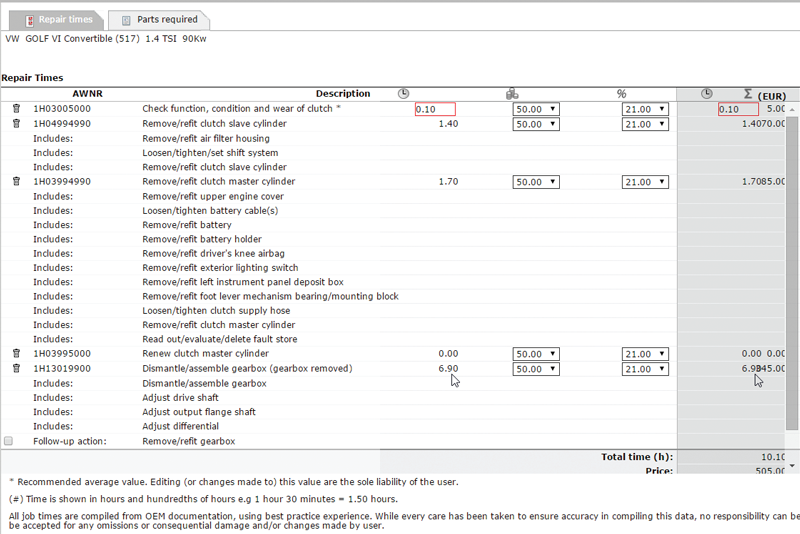The image size is (800, 534).
Task: Open rate dropdown for Remove/refit master cylinder row
Action: [536, 182]
